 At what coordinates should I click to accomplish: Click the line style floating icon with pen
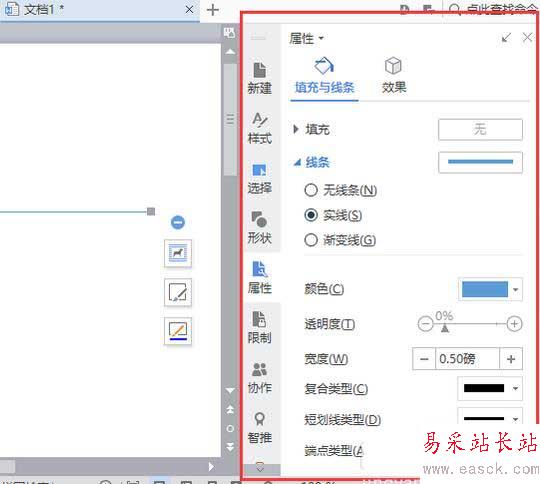point(178,331)
